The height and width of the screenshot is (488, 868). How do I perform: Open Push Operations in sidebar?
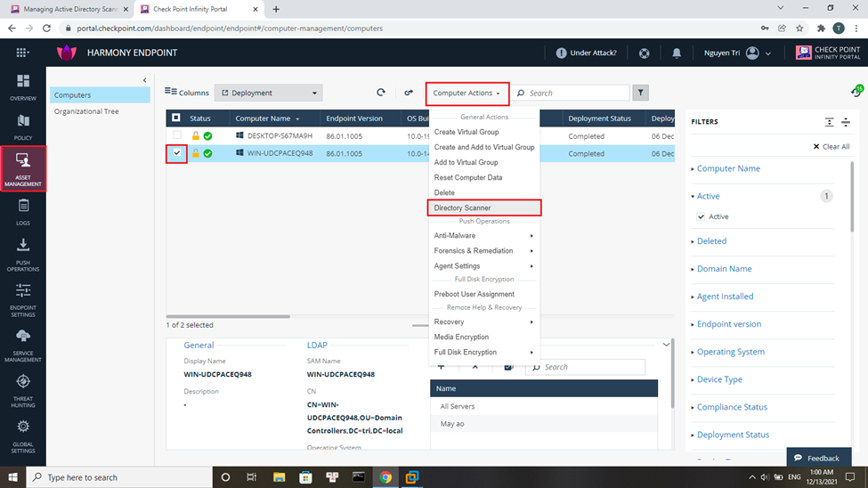(22, 255)
